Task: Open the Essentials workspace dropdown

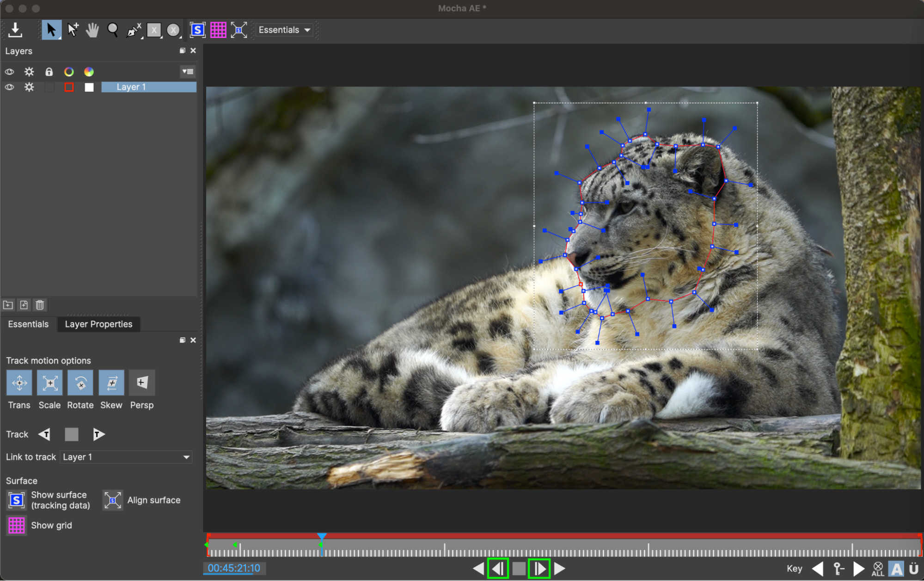Action: pos(284,30)
